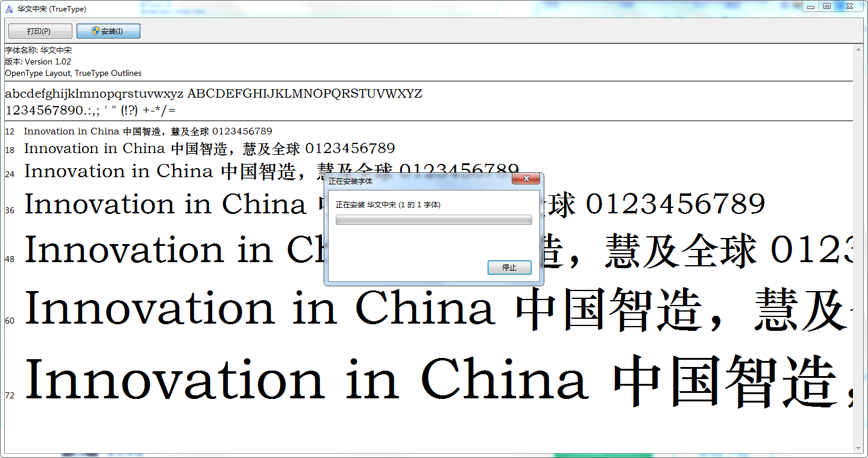
Task: Click the close icon of the font viewer window
Action: [x=849, y=6]
